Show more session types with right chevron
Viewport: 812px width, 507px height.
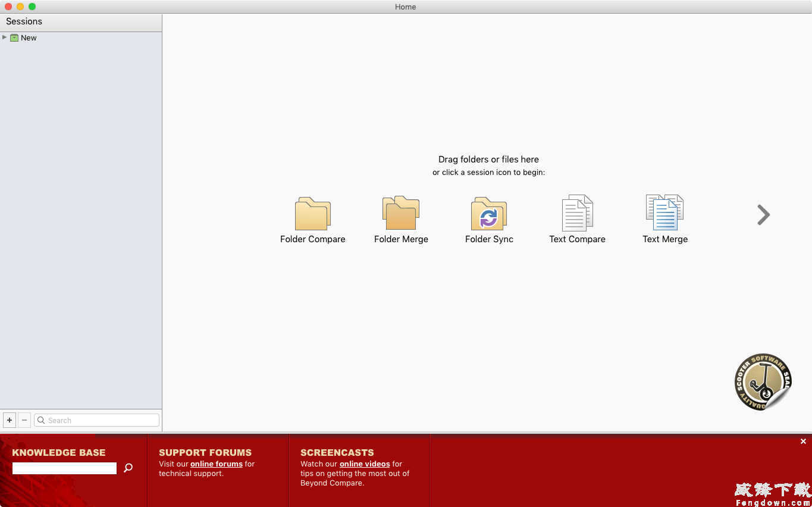point(763,215)
